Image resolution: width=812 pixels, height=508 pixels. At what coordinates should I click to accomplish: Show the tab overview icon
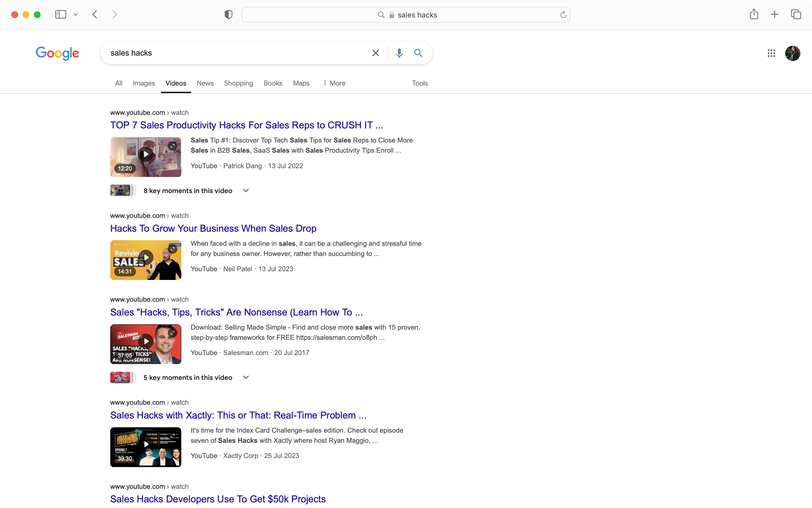pyautogui.click(x=796, y=14)
